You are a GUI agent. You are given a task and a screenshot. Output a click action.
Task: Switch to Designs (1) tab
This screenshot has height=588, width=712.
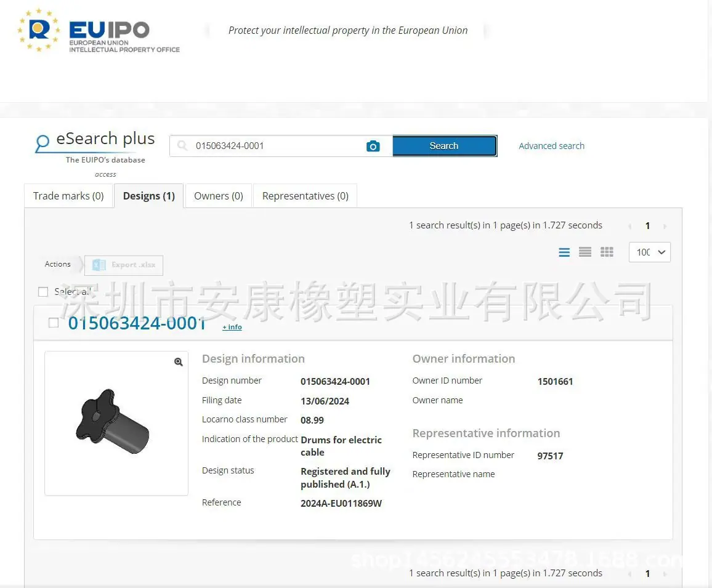click(149, 196)
